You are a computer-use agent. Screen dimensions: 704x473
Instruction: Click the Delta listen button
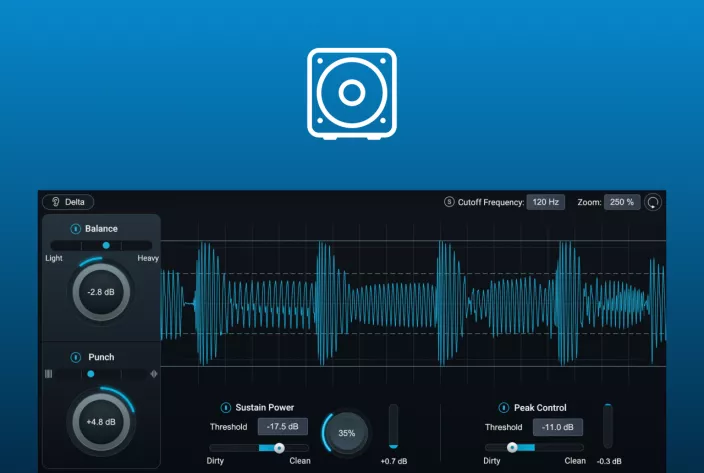pyautogui.click(x=68, y=202)
